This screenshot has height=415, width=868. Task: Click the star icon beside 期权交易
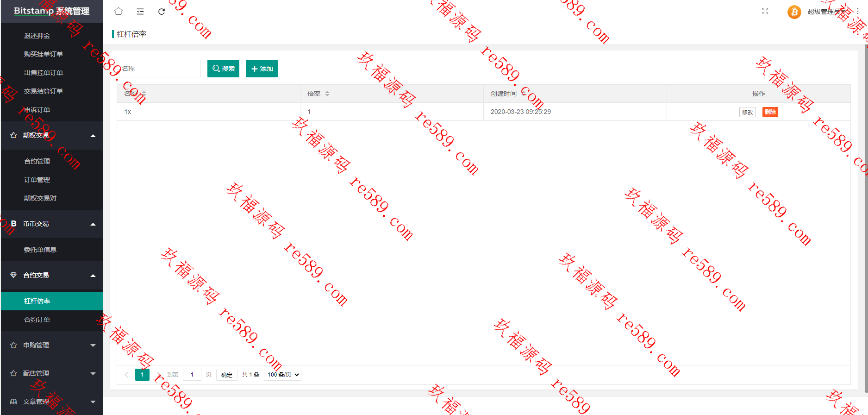(x=13, y=135)
